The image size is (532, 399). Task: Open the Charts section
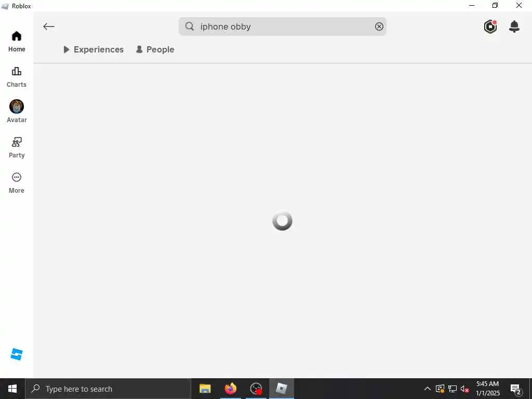(17, 77)
